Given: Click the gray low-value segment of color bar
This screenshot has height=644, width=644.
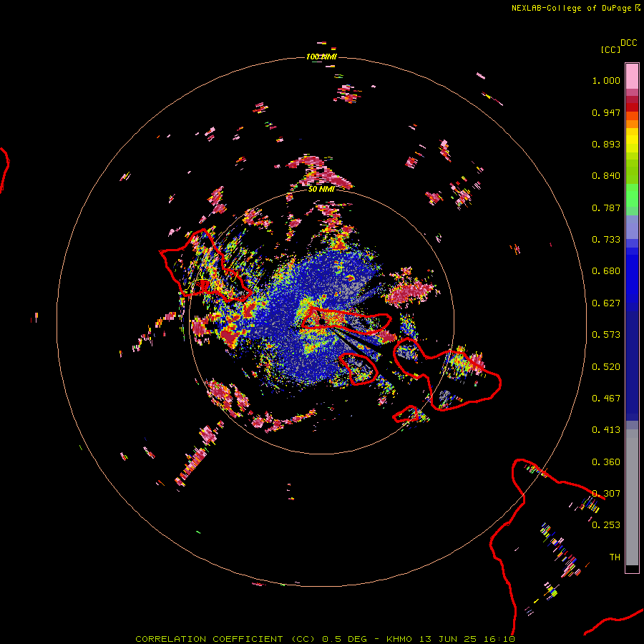Looking at the screenshot, I should click(632, 497).
